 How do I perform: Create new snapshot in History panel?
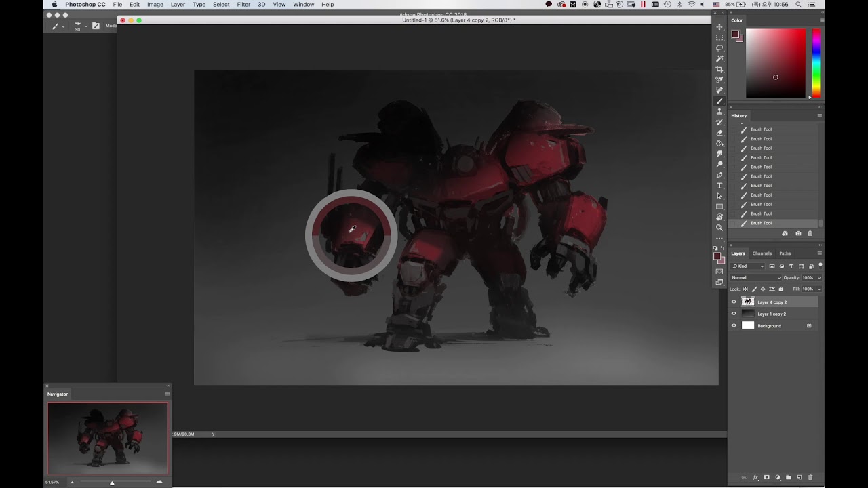tap(798, 233)
